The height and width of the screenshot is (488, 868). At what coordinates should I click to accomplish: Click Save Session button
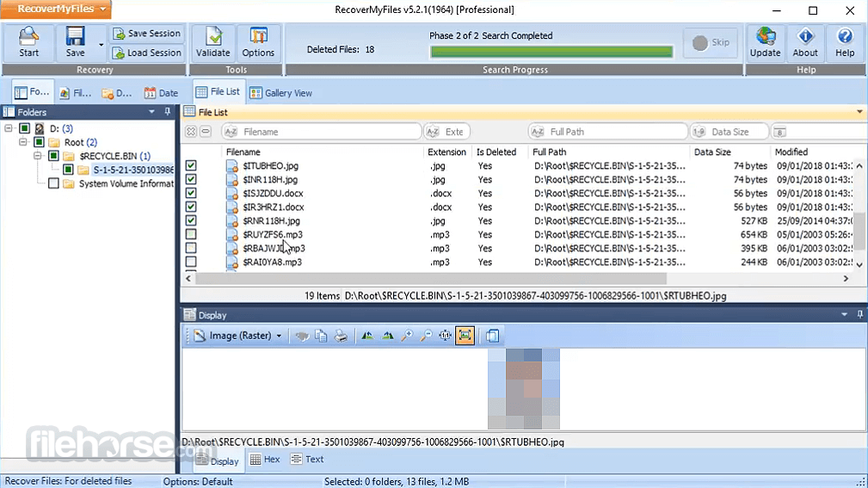point(147,34)
